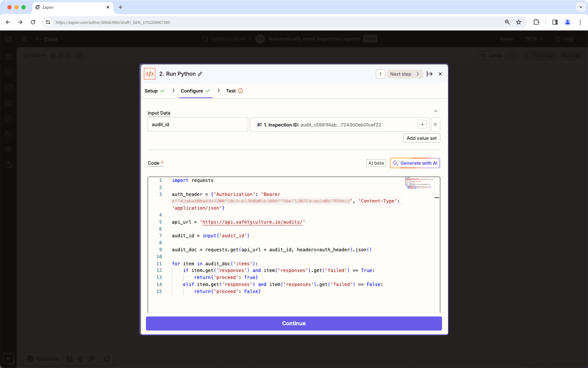Click the wrench icon in bottom toolbar
Image resolution: width=588 pixels, height=368 pixels.
tap(91, 359)
